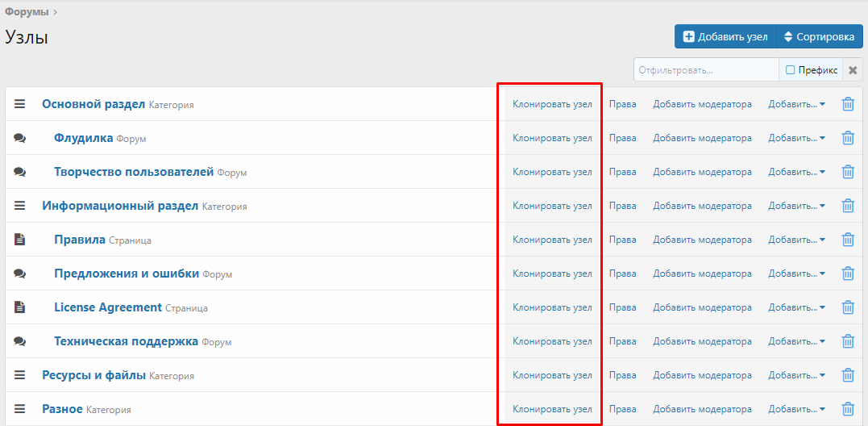Click trash icon for Флудилка forum
This screenshot has width=868, height=426.
point(848,138)
